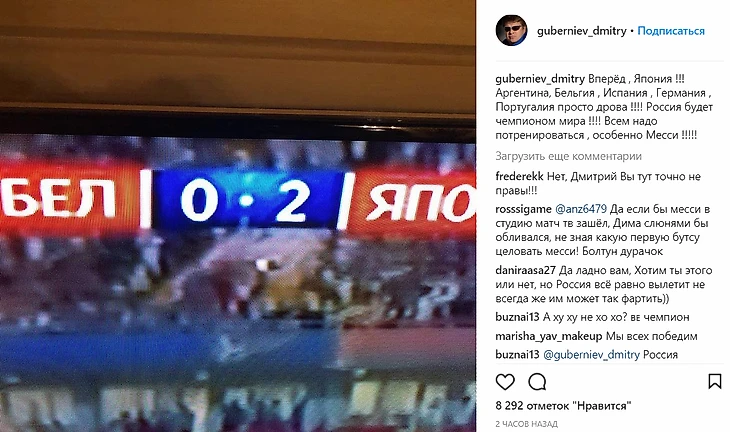Click the @guberniev_dmitry mention in last comment
The image size is (730, 432).
591,355
